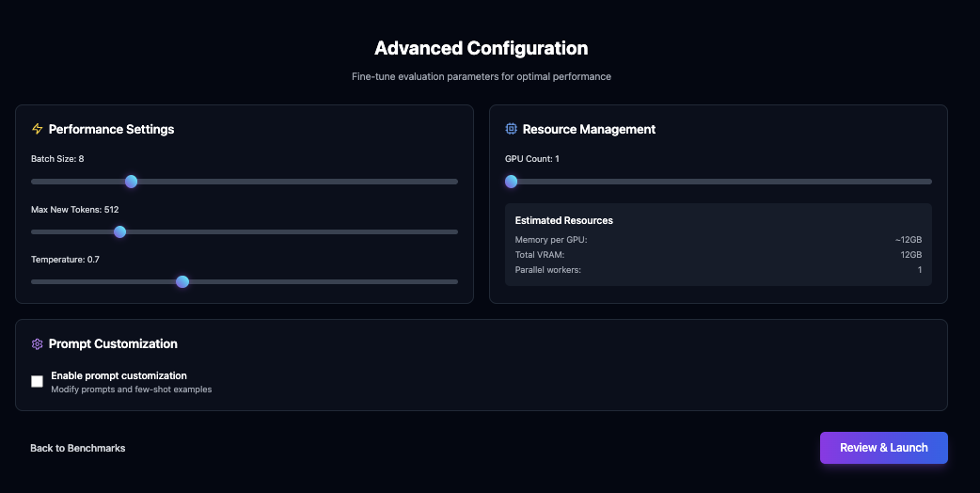
Task: Go Back to Benchmarks
Action: coord(77,448)
